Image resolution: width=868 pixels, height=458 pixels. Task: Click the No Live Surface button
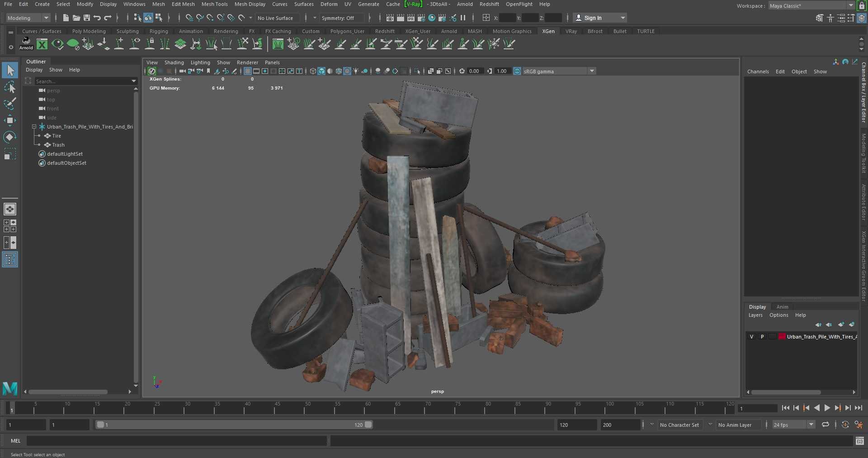click(275, 18)
